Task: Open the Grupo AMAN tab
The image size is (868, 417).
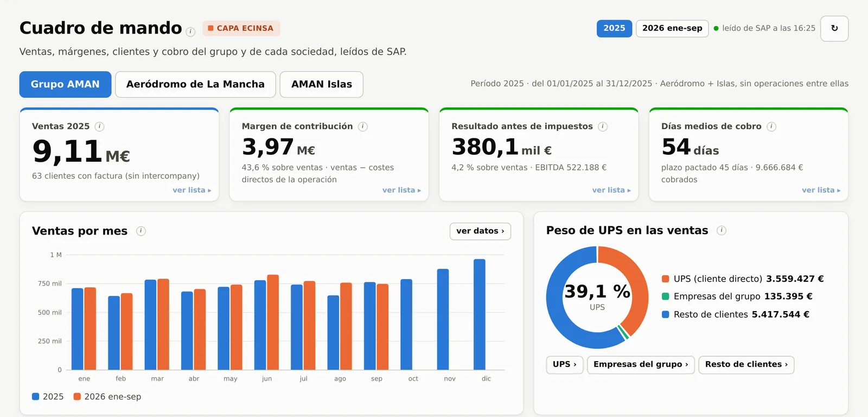Action: coord(65,84)
